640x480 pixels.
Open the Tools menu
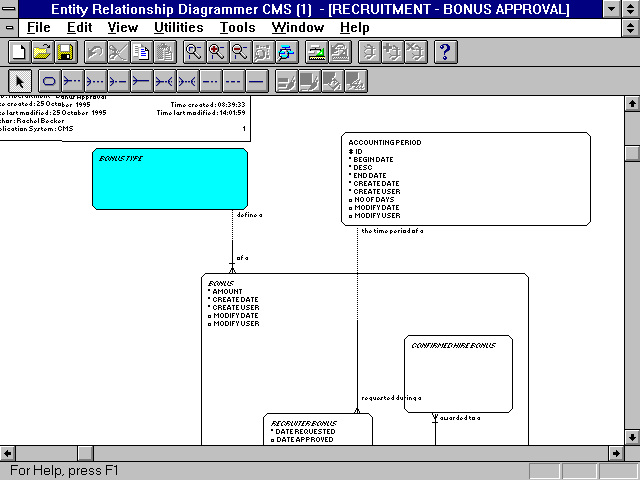click(237, 27)
